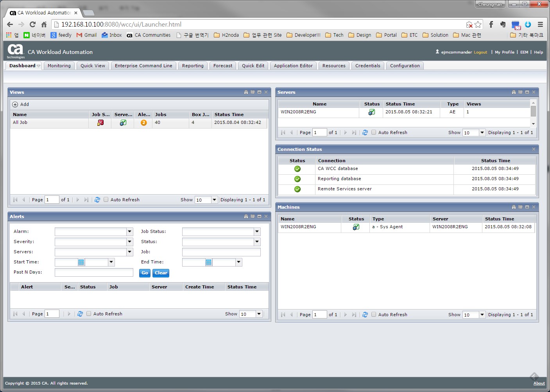This screenshot has width=550, height=392.
Task: Open the Application Editor tab
Action: [293, 66]
